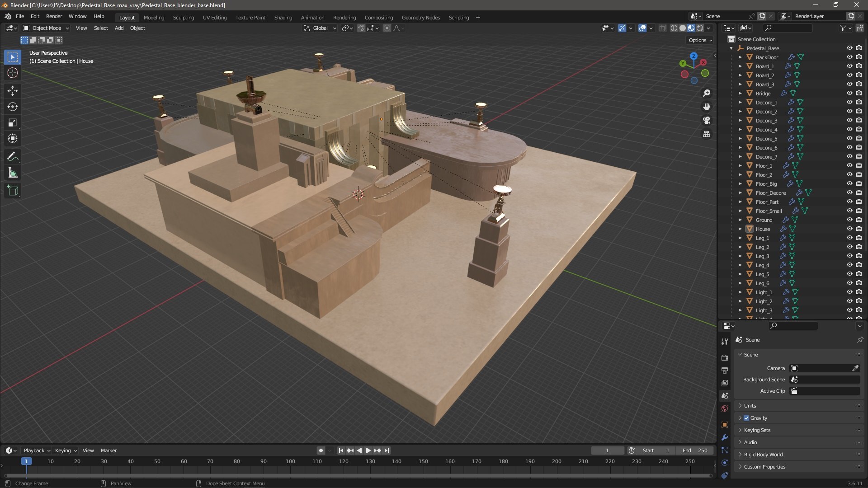
Task: Toggle the Gravity checkbox
Action: [746, 418]
